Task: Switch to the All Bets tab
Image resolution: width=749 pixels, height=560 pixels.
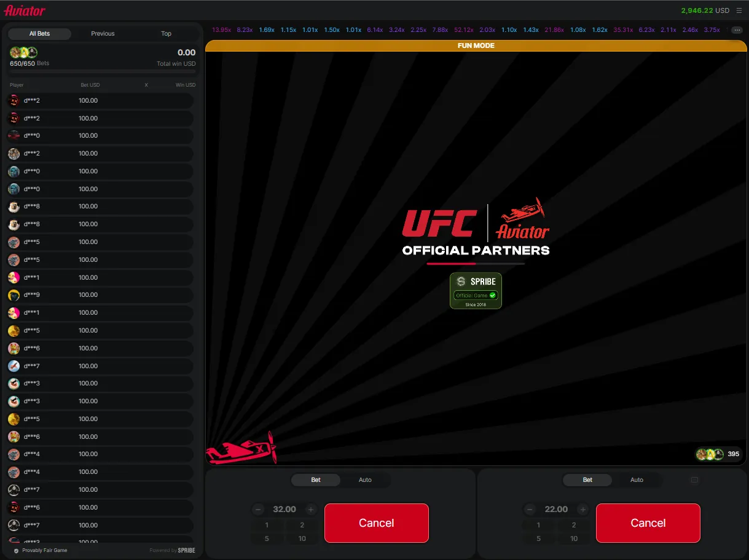Action: (x=40, y=34)
